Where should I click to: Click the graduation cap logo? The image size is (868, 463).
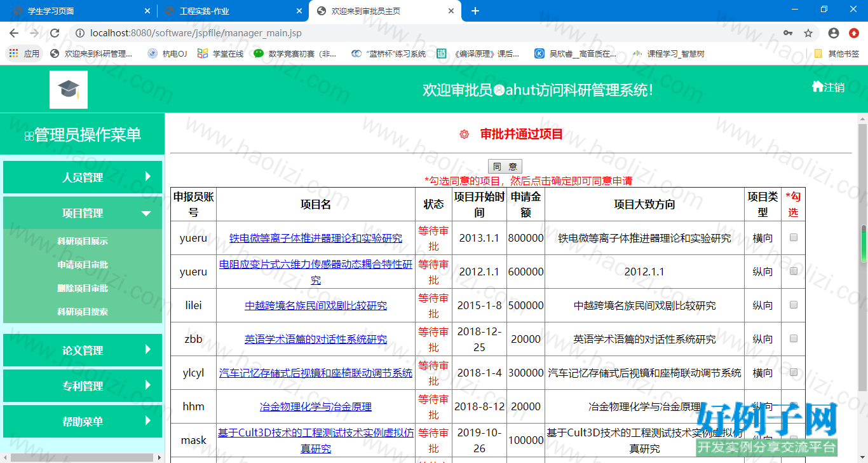[69, 90]
